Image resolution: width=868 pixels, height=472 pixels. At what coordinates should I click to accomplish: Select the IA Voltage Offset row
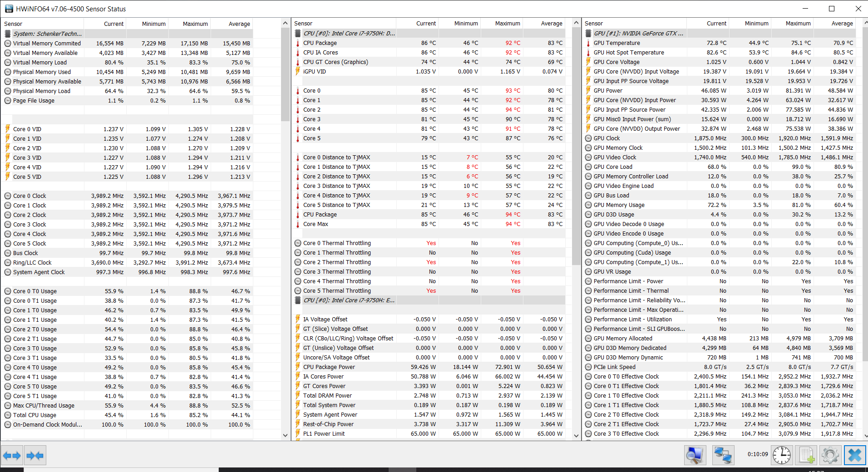tap(429, 319)
